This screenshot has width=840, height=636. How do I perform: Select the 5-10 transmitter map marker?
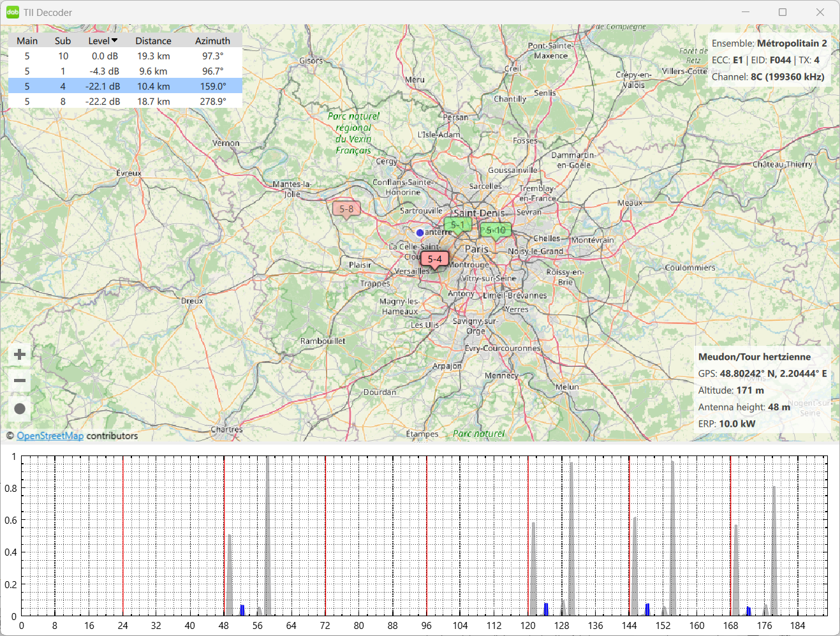click(496, 230)
